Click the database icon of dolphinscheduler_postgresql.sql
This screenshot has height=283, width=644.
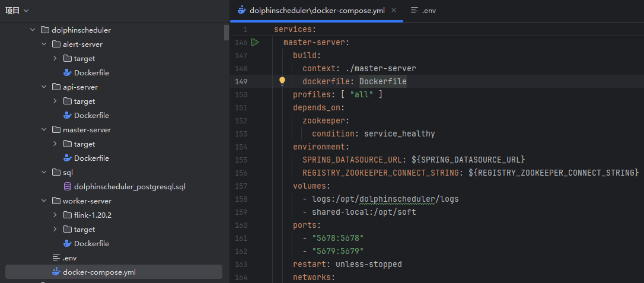coord(68,187)
